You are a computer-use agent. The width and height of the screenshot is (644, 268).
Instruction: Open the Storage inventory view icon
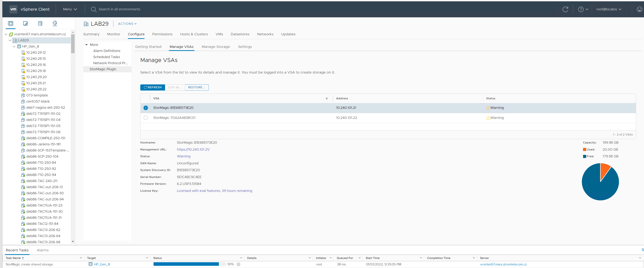40,23
